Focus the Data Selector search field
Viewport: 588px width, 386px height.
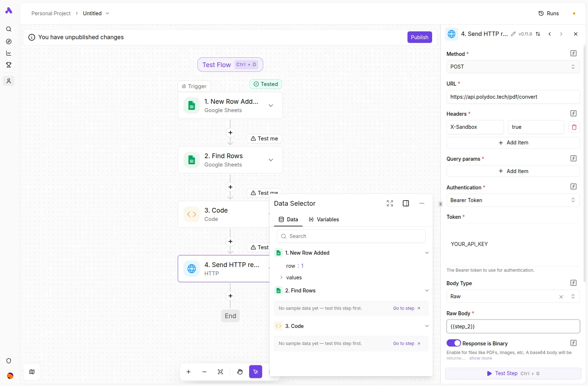click(351, 236)
